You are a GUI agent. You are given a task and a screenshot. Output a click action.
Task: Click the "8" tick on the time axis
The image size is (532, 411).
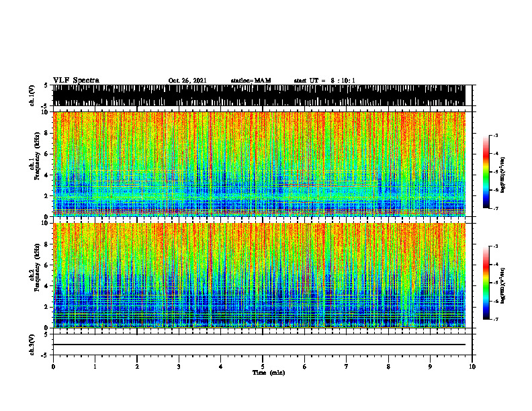pos(388,367)
